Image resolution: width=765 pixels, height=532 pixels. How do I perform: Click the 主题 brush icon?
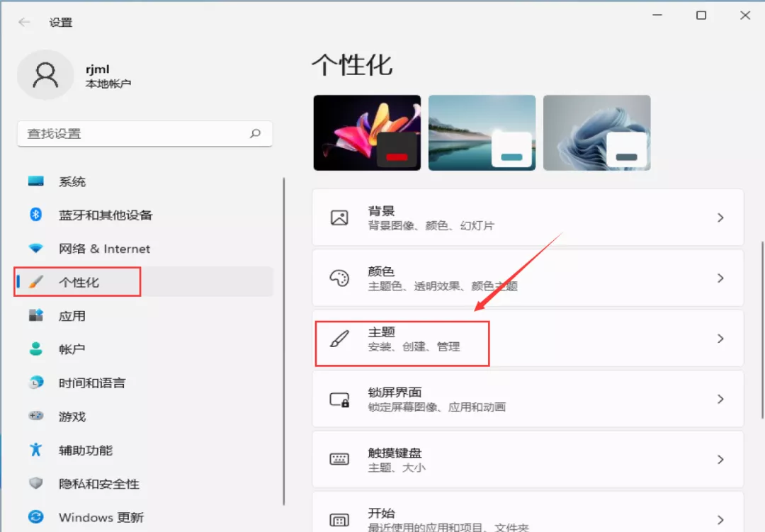coord(339,338)
